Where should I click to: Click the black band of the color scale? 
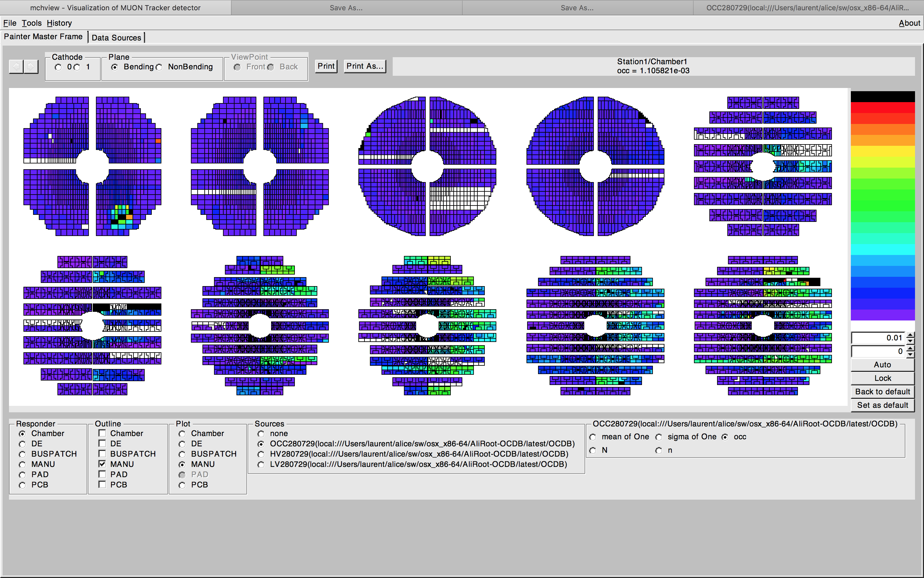(882, 96)
